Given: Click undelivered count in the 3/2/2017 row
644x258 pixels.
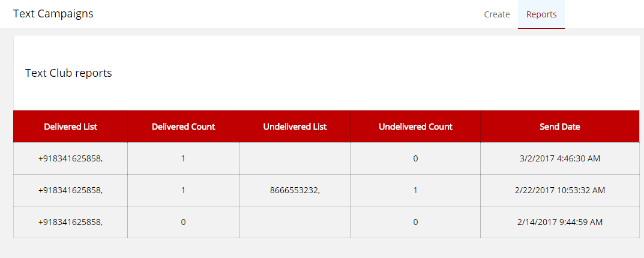Looking at the screenshot, I should (415, 158).
